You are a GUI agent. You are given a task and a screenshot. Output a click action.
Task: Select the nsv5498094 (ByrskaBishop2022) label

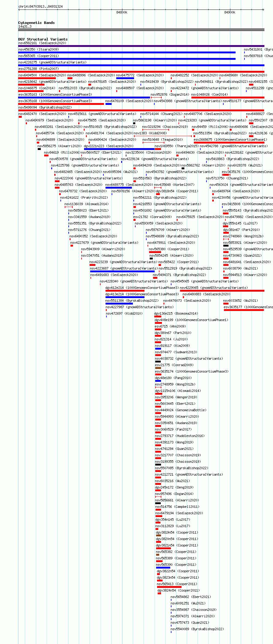click(45, 107)
